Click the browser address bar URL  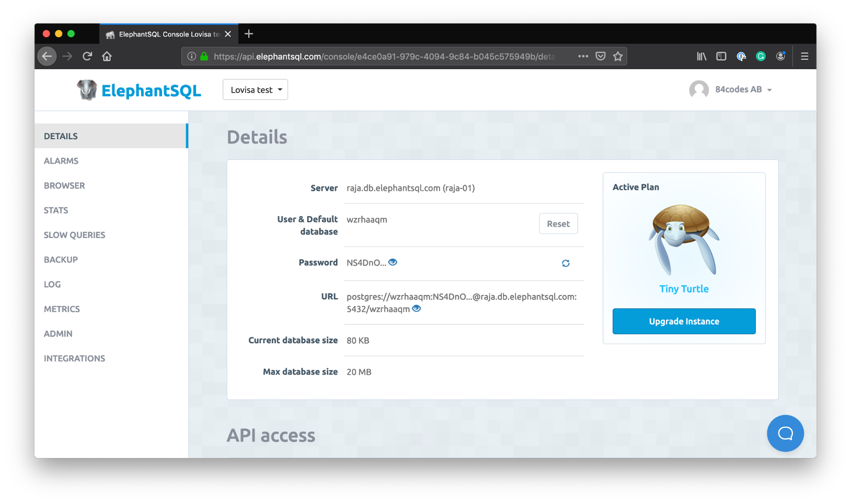[x=383, y=57]
